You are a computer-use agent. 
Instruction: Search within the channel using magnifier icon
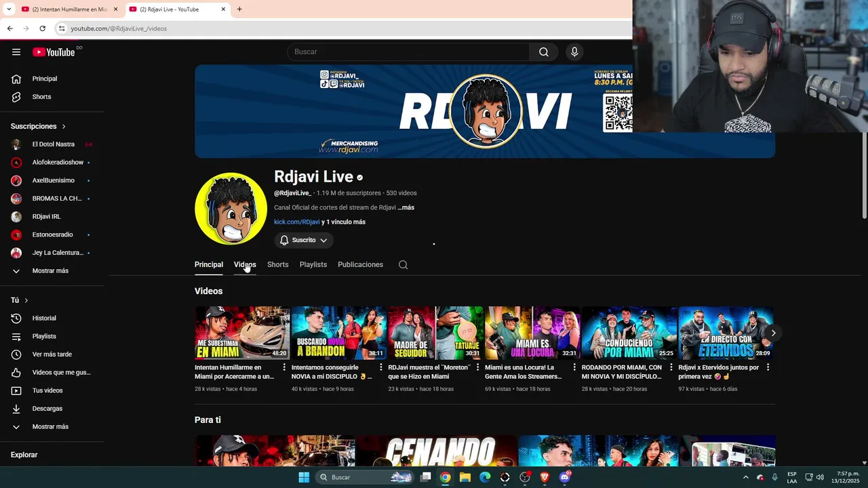coord(403,265)
